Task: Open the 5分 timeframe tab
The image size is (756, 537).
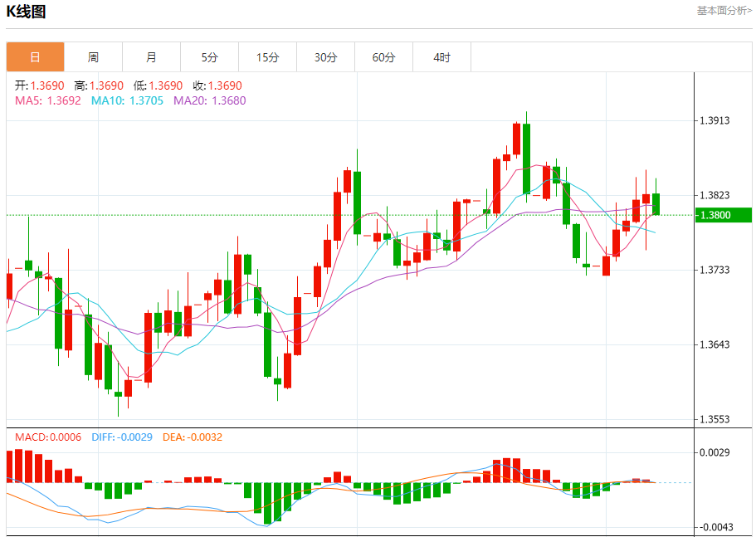Action: click(x=209, y=57)
